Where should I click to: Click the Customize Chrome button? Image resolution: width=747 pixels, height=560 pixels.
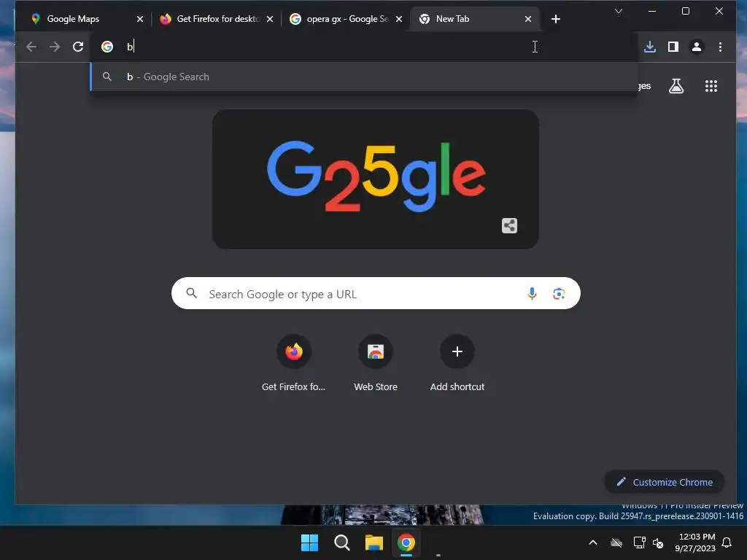664,482
